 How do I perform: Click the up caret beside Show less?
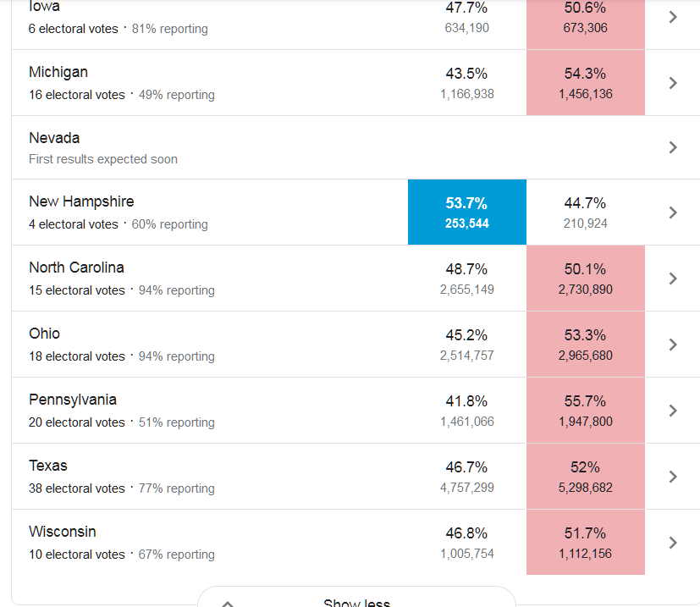[x=227, y=604]
